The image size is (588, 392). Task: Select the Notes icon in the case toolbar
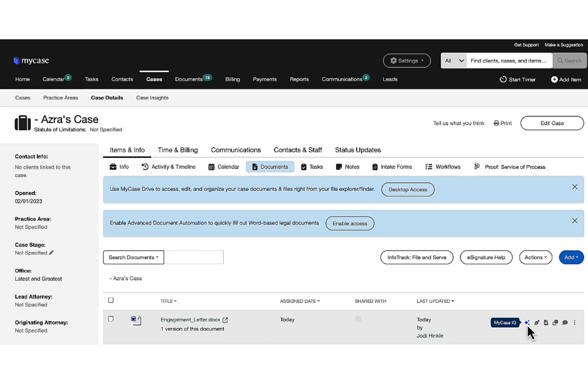coord(347,166)
